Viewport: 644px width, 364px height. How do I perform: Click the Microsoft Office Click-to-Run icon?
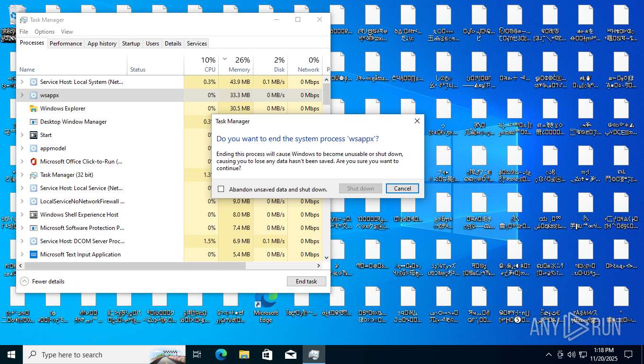pos(34,162)
